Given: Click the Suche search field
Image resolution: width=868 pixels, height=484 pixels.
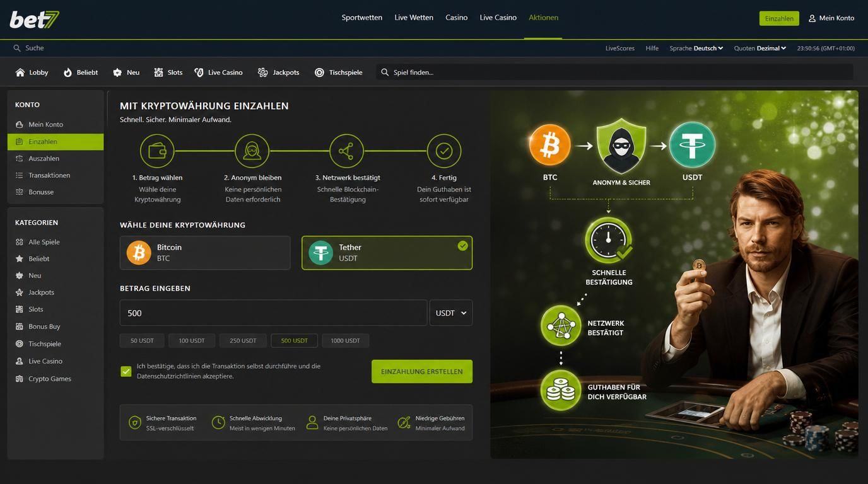Looking at the screenshot, I should 28,48.
